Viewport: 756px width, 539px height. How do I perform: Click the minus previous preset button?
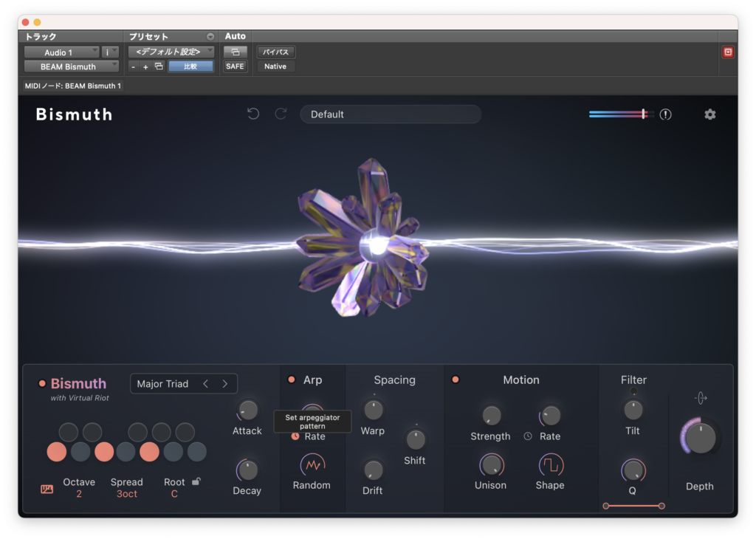tap(134, 67)
